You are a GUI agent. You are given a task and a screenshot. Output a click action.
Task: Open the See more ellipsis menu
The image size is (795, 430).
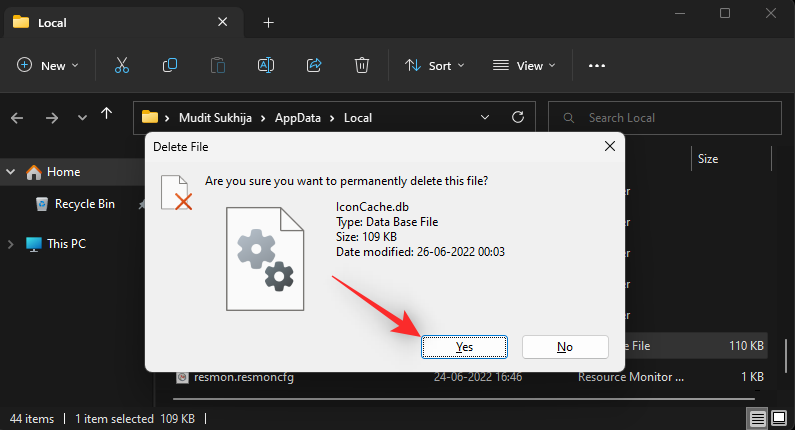pyautogui.click(x=597, y=65)
